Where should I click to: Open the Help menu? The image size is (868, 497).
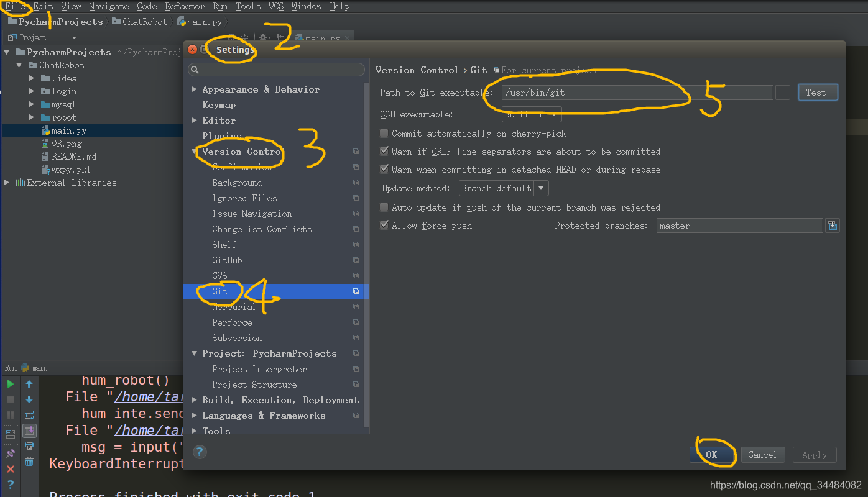(339, 6)
